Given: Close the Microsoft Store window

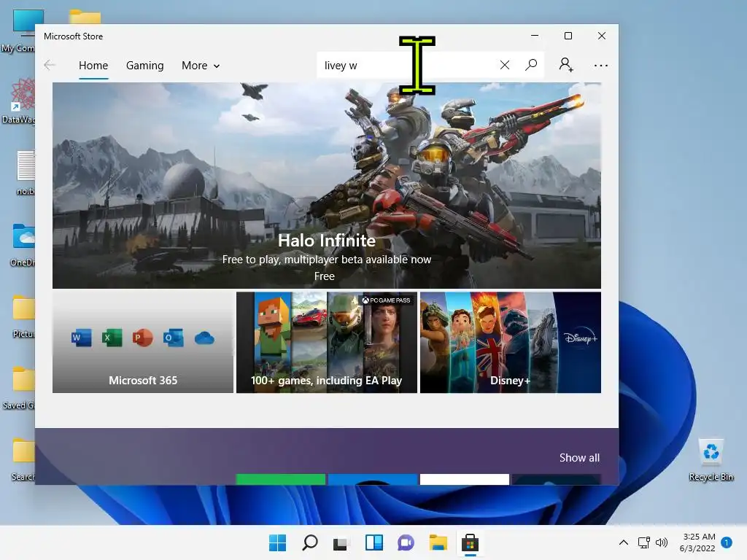Looking at the screenshot, I should [602, 36].
